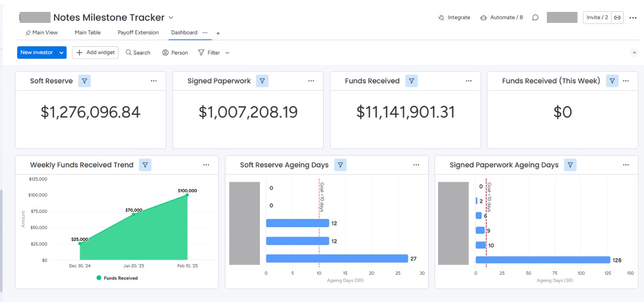Click the filter icon on Soft Reserve widget
Screen dimensions: 644x302
84,81
